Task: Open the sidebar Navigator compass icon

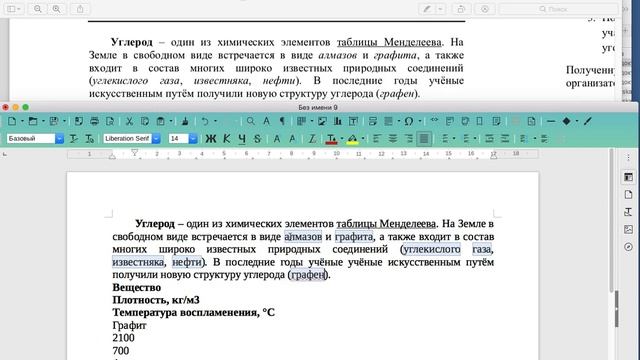Action: click(x=629, y=247)
